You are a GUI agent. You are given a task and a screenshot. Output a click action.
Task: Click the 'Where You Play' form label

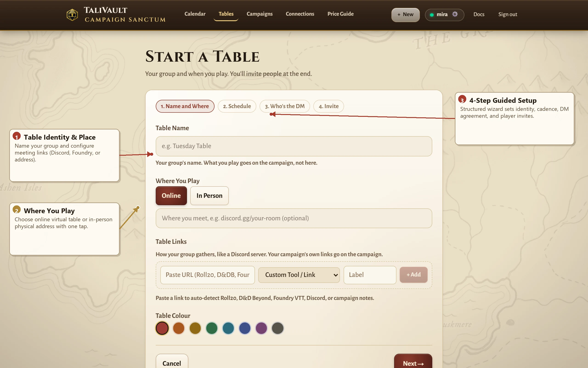(177, 181)
